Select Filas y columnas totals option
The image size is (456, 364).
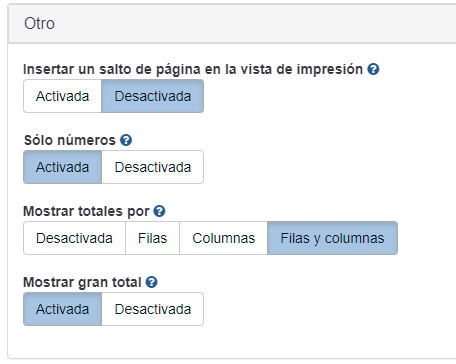332,238
